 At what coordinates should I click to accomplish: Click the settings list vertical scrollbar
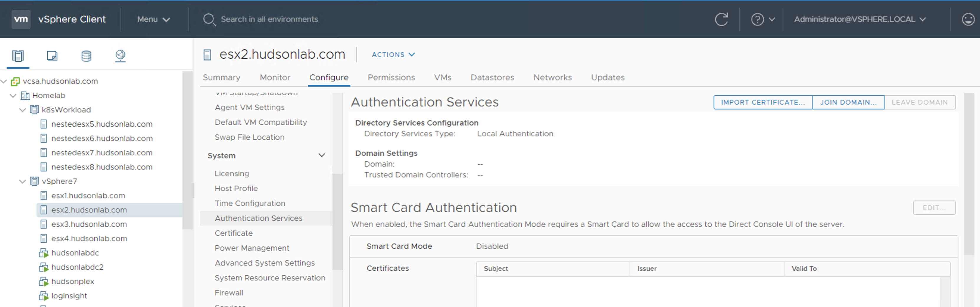[337, 222]
